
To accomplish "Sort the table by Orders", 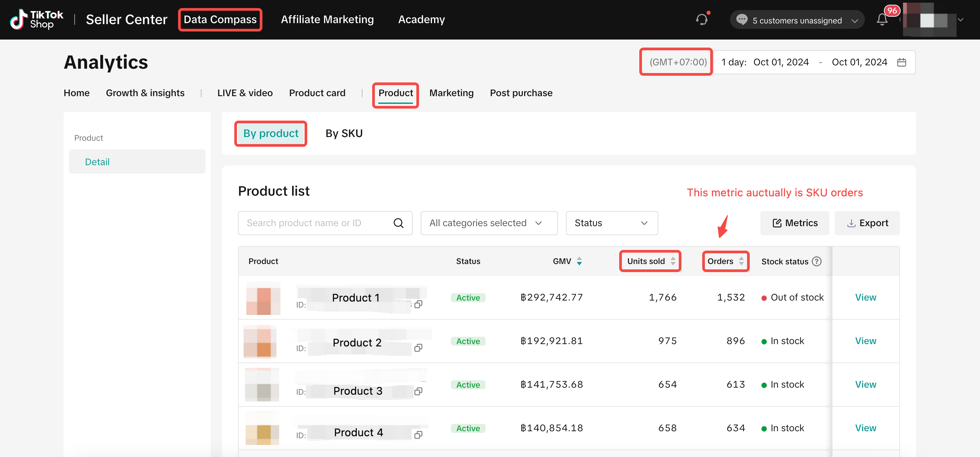I will pyautogui.click(x=741, y=261).
